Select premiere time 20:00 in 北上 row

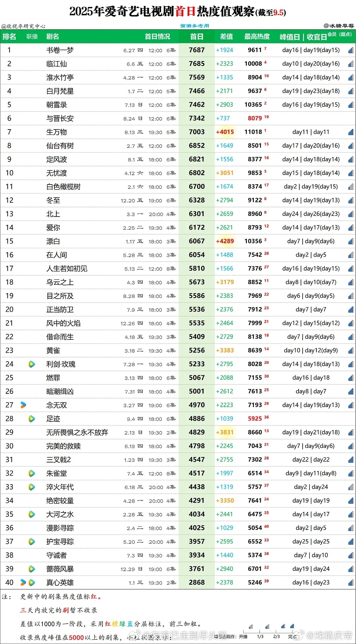pos(156,214)
